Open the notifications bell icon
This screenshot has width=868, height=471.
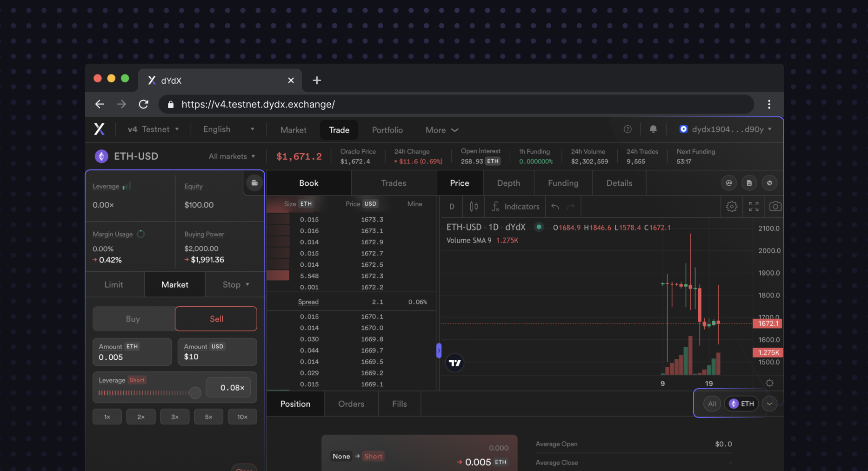[x=653, y=129]
